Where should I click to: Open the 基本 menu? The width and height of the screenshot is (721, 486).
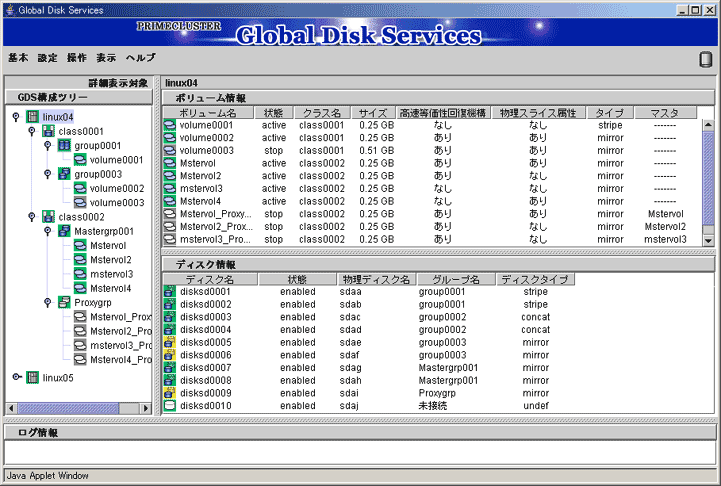point(18,57)
